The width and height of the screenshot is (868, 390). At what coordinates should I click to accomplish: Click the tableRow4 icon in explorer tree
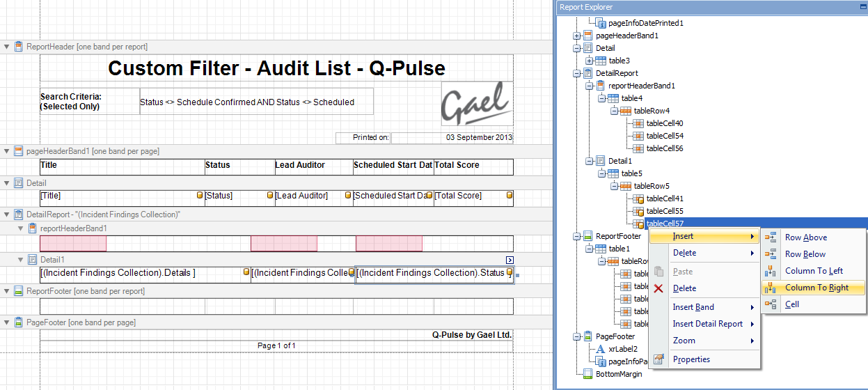626,111
